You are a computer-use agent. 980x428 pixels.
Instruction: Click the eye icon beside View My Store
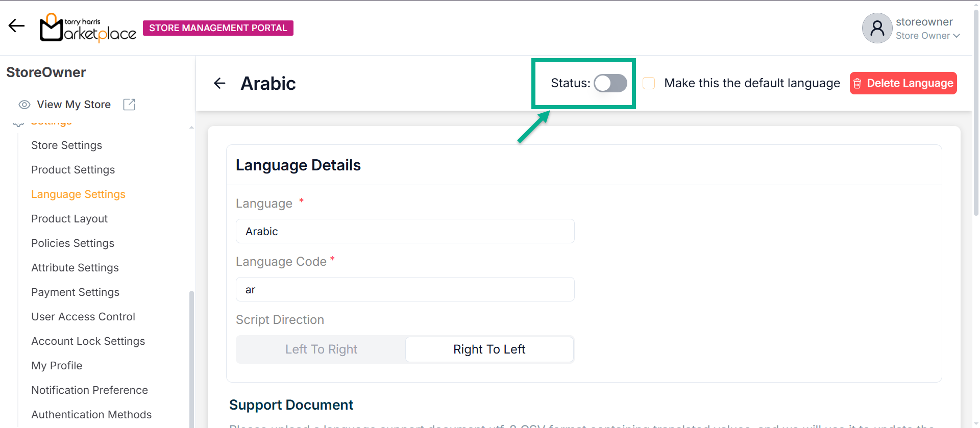[24, 105]
